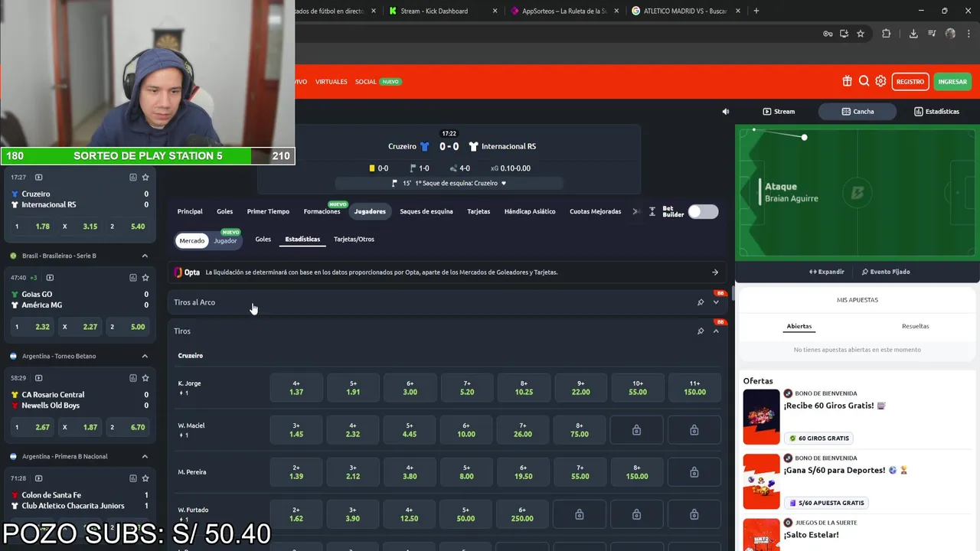Favorite the Goias GO vs América MG match

pos(145,278)
